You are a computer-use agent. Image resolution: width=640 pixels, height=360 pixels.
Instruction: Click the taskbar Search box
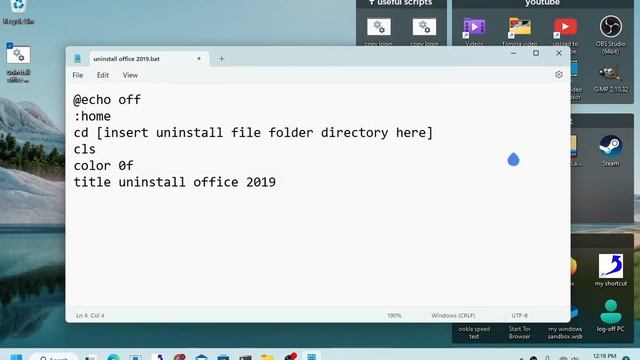point(54,356)
